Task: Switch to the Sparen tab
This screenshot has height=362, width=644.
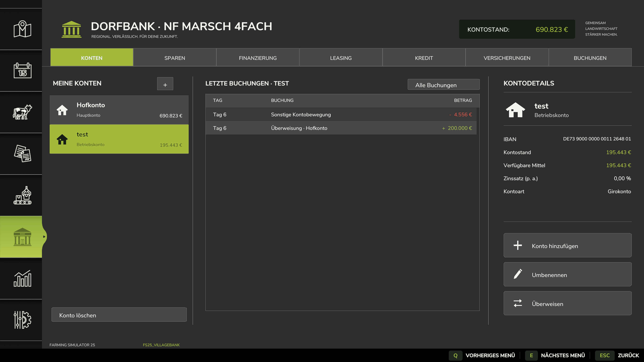Action: pyautogui.click(x=174, y=57)
